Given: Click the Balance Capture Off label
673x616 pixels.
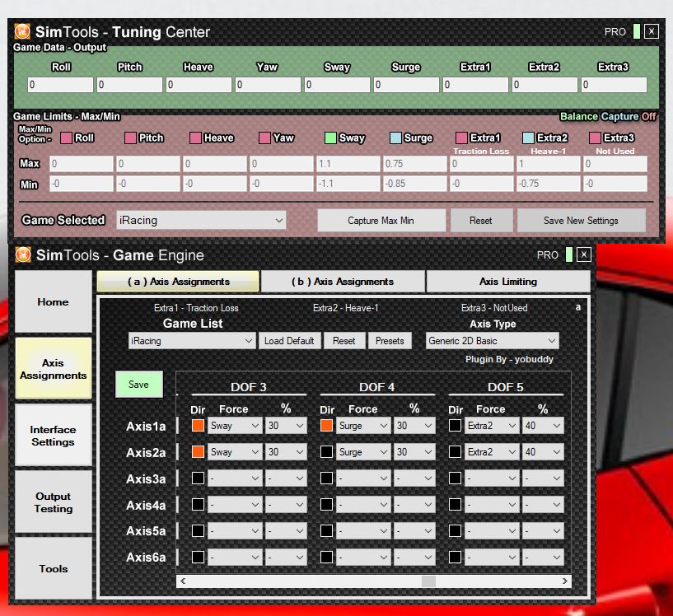Looking at the screenshot, I should pyautogui.click(x=608, y=116).
